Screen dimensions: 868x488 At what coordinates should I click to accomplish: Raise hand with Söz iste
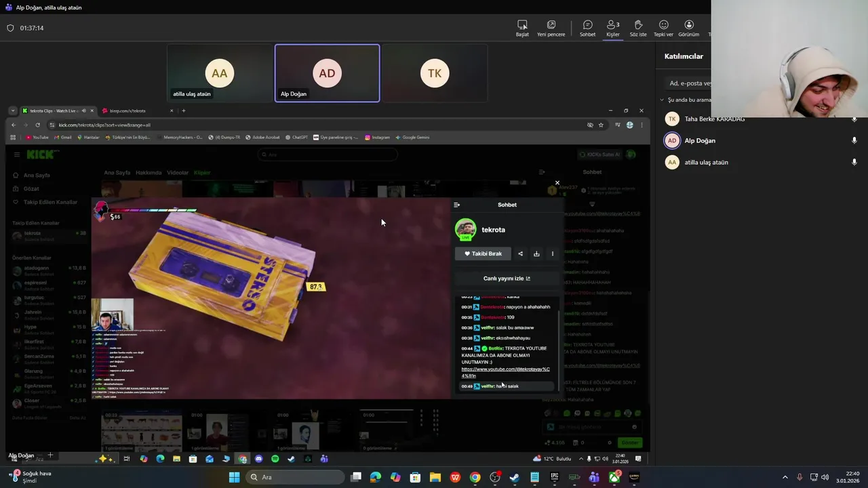(638, 28)
